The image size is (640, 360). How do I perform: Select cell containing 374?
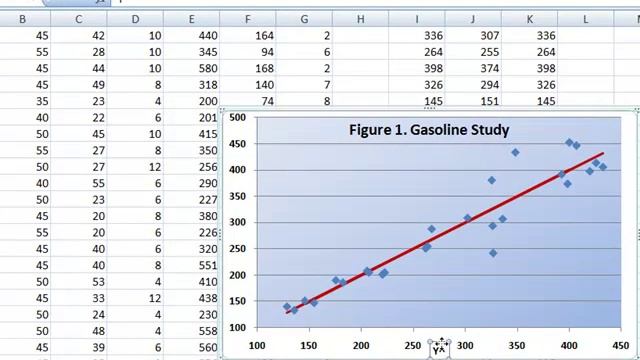pyautogui.click(x=473, y=68)
